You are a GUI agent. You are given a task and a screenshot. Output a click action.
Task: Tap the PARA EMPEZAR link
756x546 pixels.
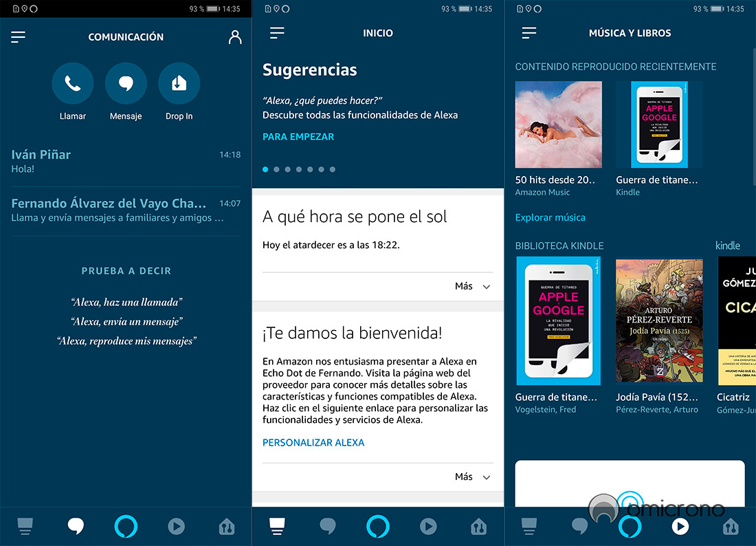coord(298,137)
